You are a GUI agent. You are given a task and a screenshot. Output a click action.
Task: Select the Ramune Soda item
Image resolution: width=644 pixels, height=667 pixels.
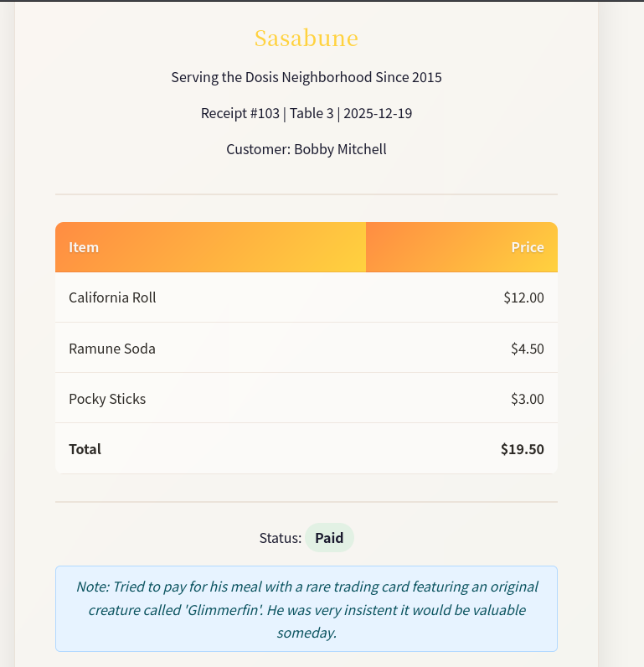point(112,348)
